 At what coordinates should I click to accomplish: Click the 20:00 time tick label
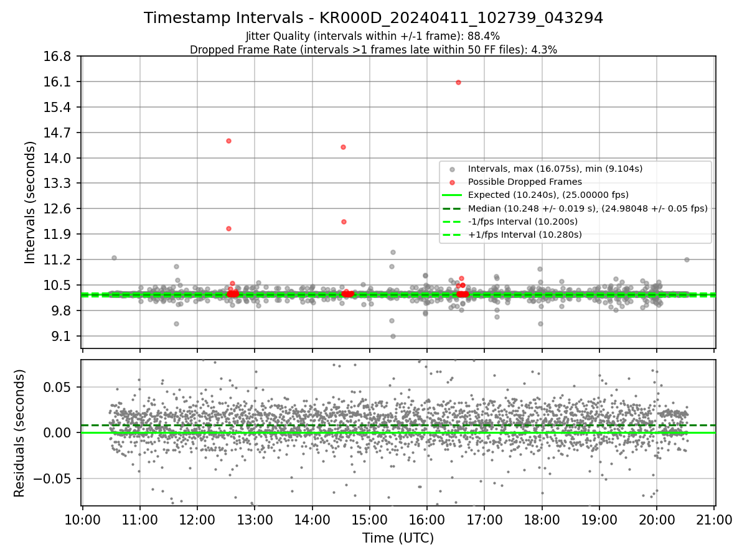(x=657, y=520)
